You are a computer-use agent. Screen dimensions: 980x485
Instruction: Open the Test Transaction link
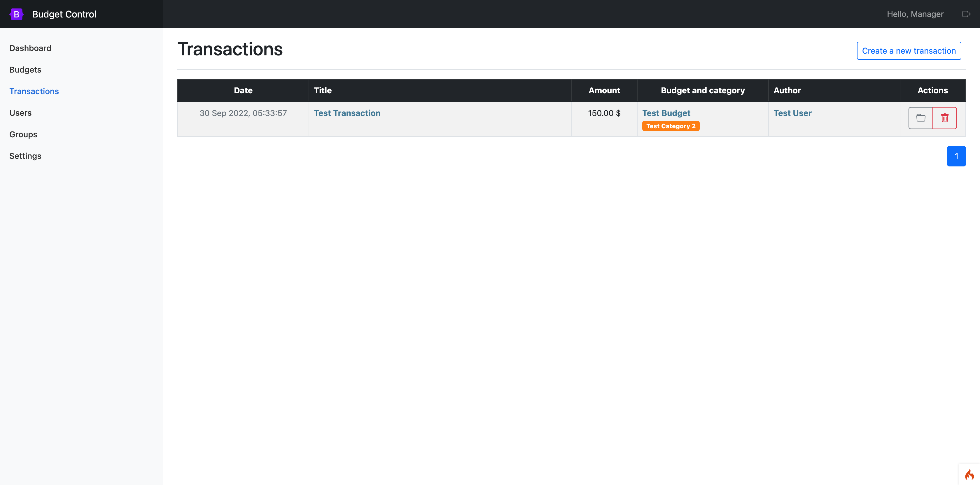tap(347, 113)
